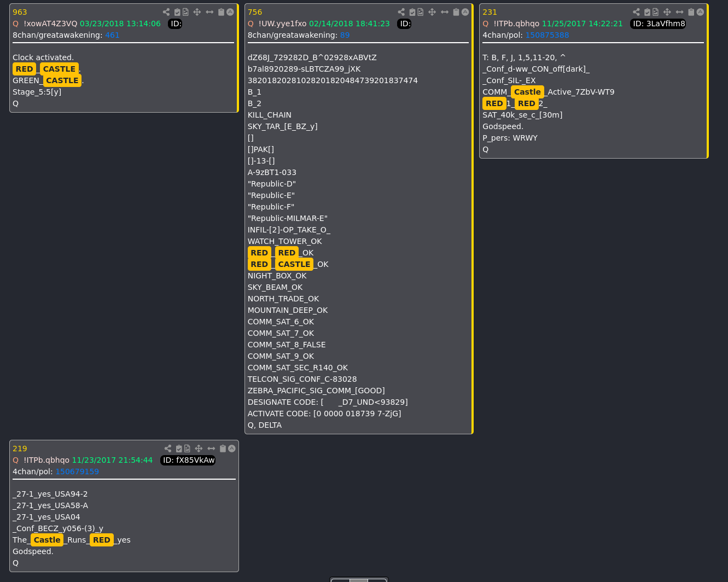Image resolution: width=728 pixels, height=582 pixels.
Task: Click the share icon on post 231
Action: pos(636,12)
